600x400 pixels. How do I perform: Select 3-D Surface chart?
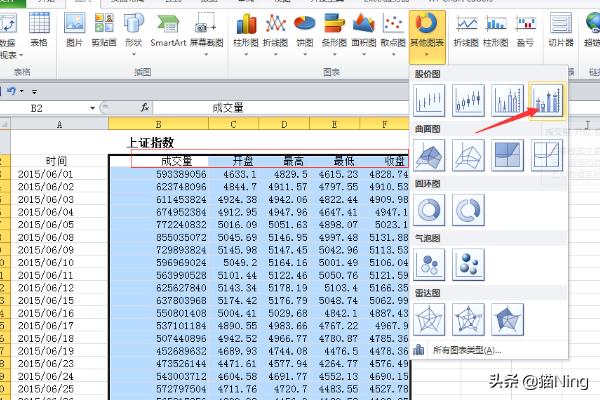pyautogui.click(x=429, y=155)
